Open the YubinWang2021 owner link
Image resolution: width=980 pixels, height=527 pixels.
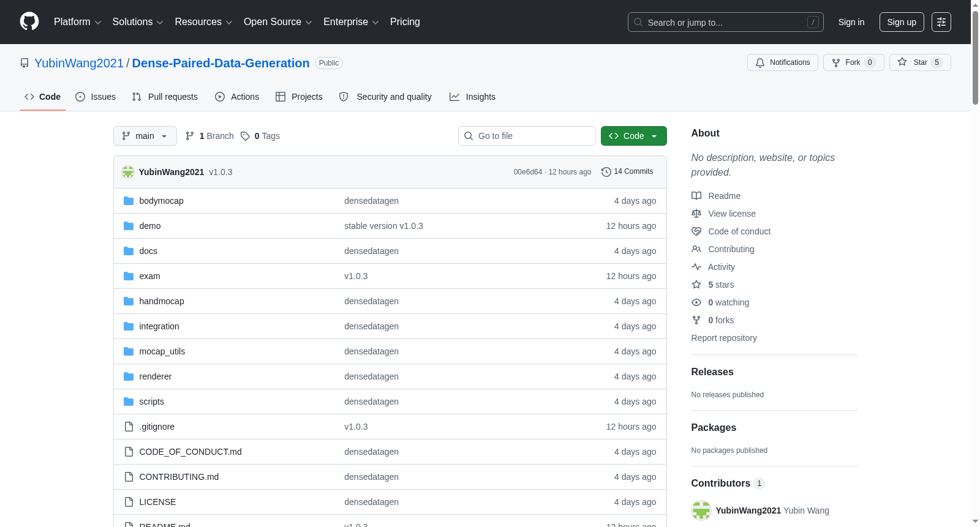coord(79,63)
